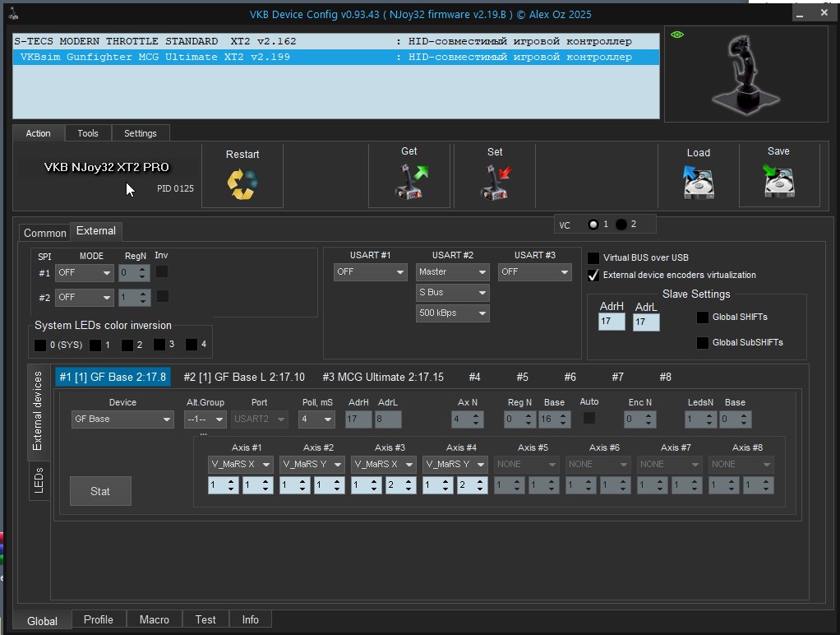Enable Virtual BUS over USB checkbox

(593, 258)
